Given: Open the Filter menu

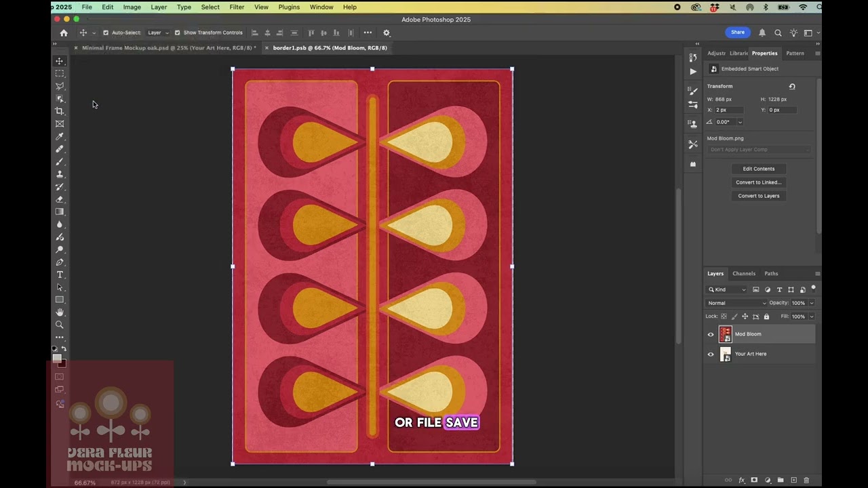Looking at the screenshot, I should pyautogui.click(x=237, y=7).
